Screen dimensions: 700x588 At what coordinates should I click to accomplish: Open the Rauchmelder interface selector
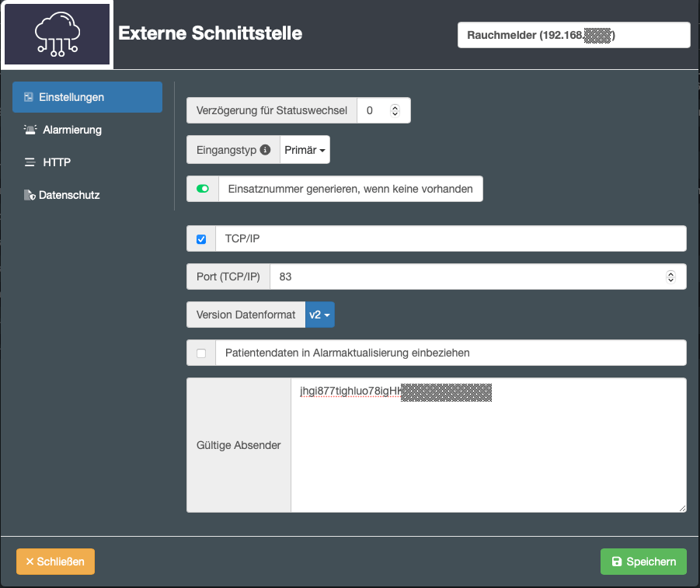pos(573,35)
